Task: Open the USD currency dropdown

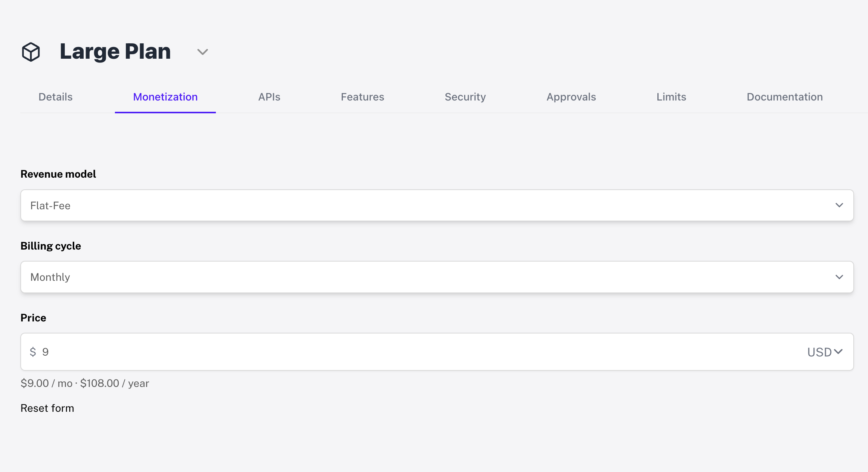Action: [825, 352]
